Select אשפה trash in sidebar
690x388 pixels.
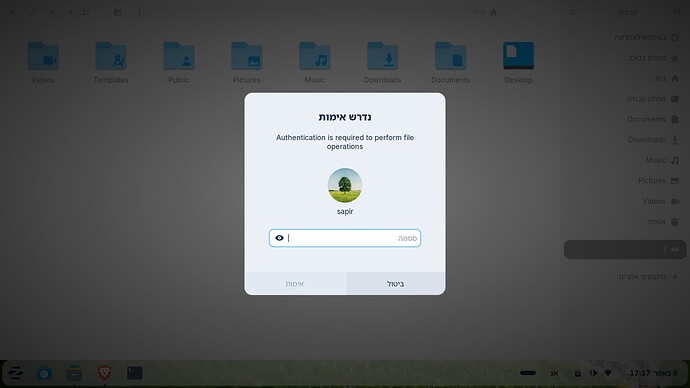[x=625, y=222]
